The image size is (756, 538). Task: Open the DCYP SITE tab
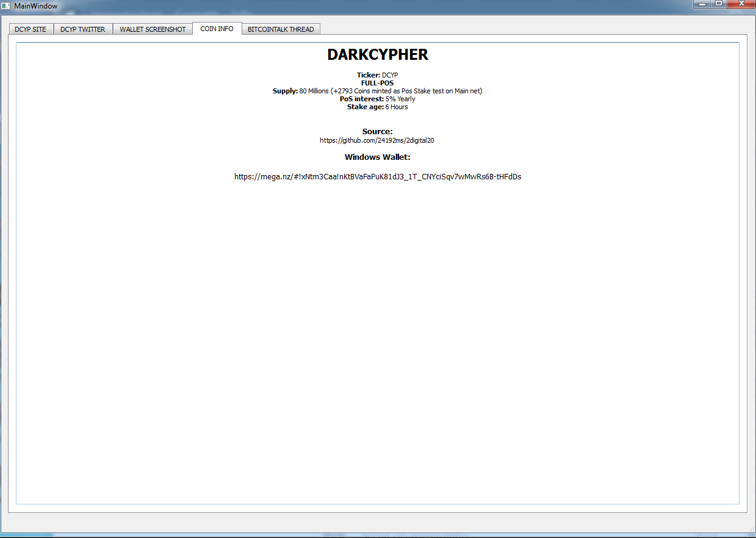[x=31, y=29]
